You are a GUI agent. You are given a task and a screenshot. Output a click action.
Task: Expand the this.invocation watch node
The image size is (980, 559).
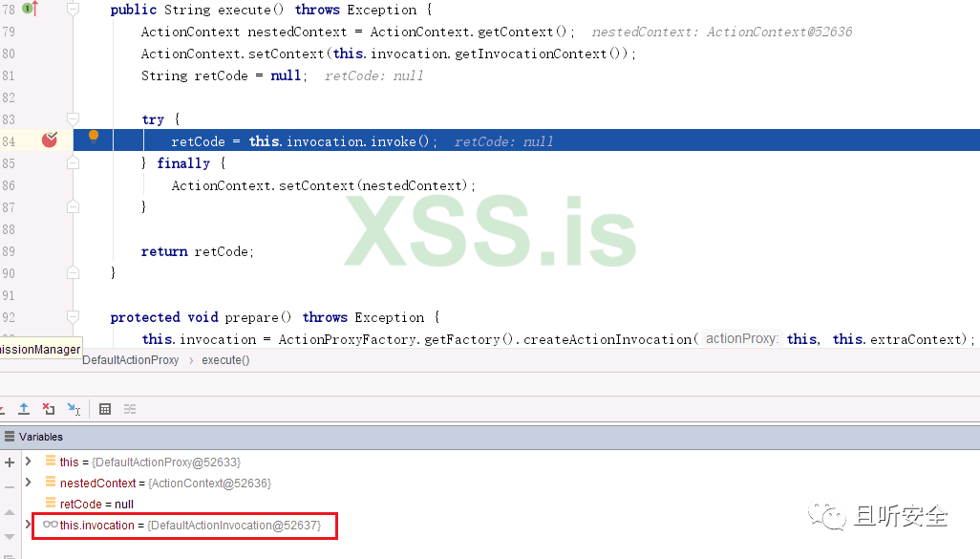pyautogui.click(x=28, y=524)
